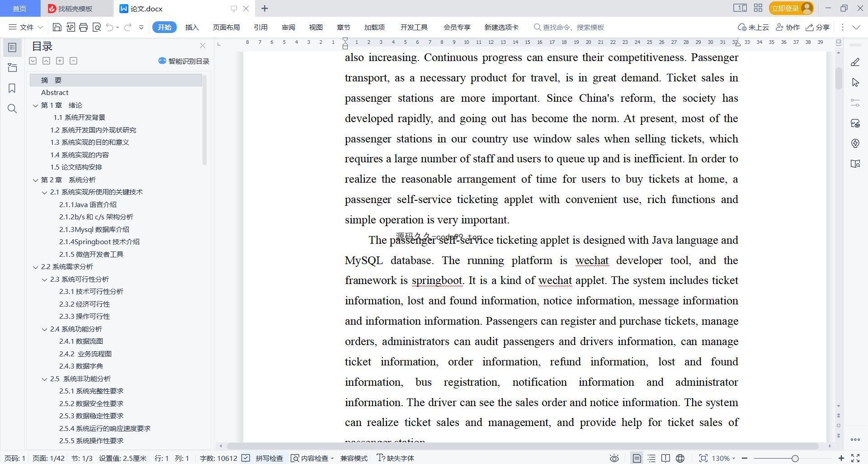Select 2.1.3Mysql 数据库介绍 in outline
The width and height of the screenshot is (868, 464).
click(94, 229)
